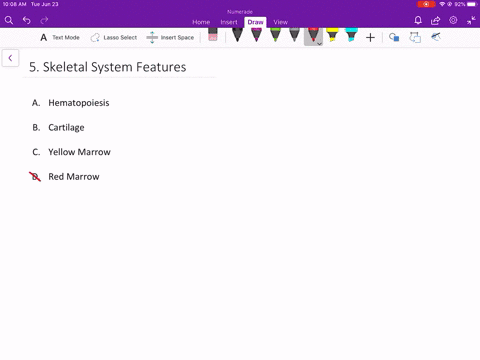This screenshot has width=480, height=360.
Task: Undo the last action
Action: [27, 20]
